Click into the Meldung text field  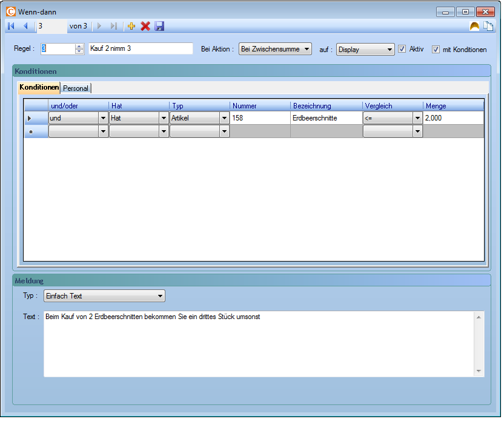click(x=259, y=344)
